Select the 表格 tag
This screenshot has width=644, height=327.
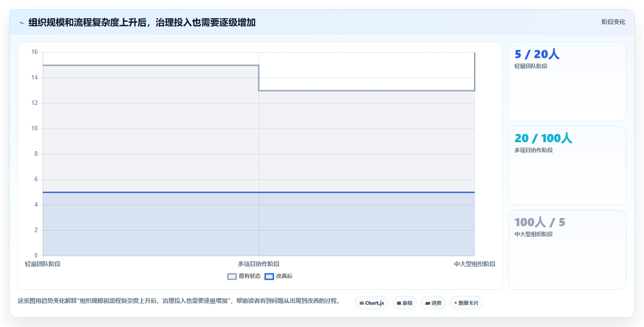pyautogui.click(x=404, y=303)
